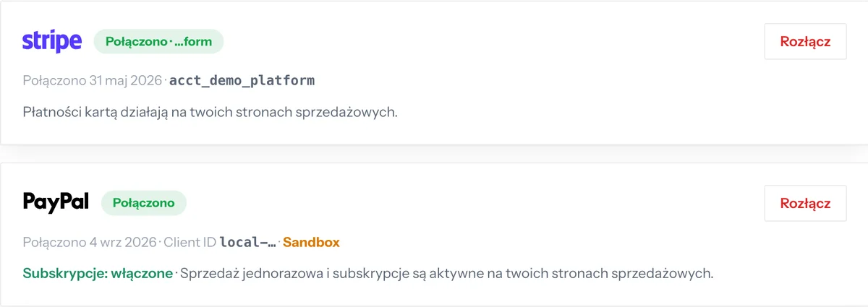Screen dimensions: 868x307
Task: Click the 'Subskrypcje: włączone' status text
Action: click(x=98, y=274)
